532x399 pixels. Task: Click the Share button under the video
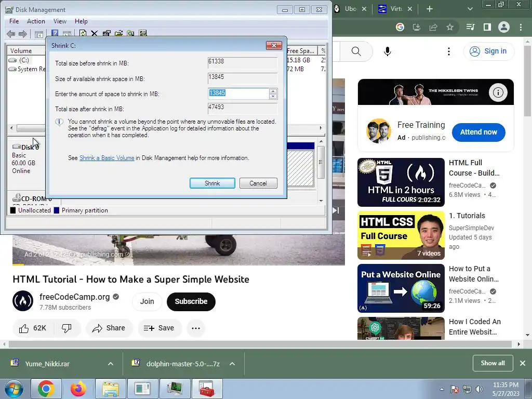pyautogui.click(x=109, y=328)
